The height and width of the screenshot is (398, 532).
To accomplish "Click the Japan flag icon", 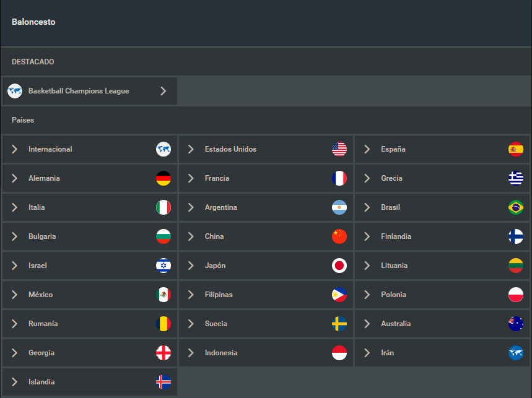I will pyautogui.click(x=339, y=266).
